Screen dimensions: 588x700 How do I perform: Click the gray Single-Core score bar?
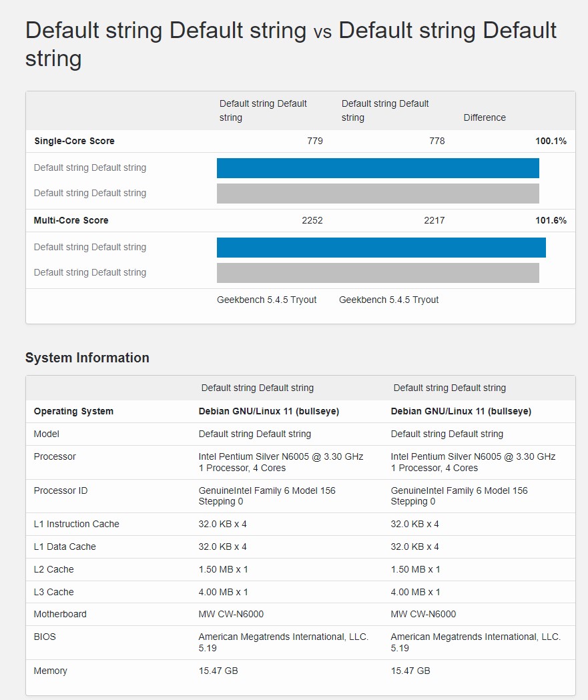click(378, 194)
